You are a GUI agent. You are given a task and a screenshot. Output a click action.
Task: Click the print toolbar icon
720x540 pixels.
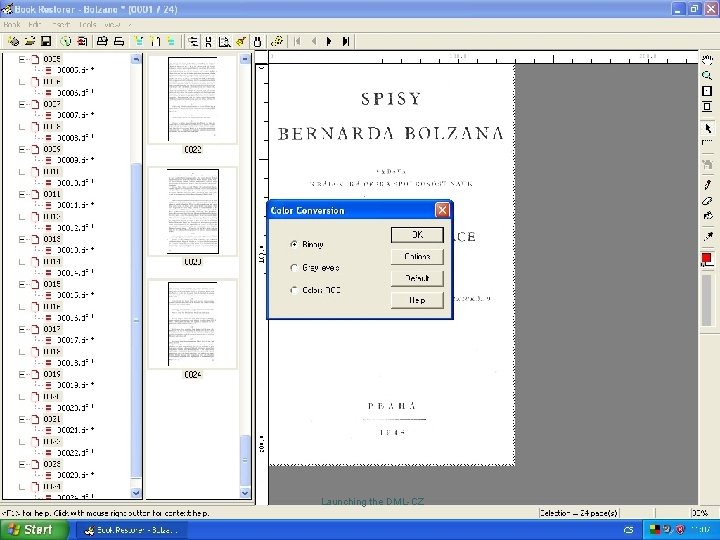click(102, 41)
